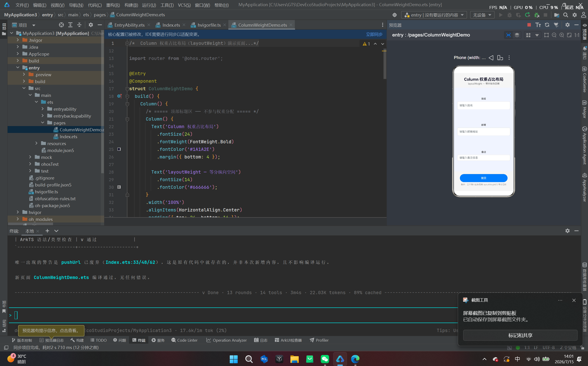
Task: Locate current file in project tree
Action: (x=61, y=25)
